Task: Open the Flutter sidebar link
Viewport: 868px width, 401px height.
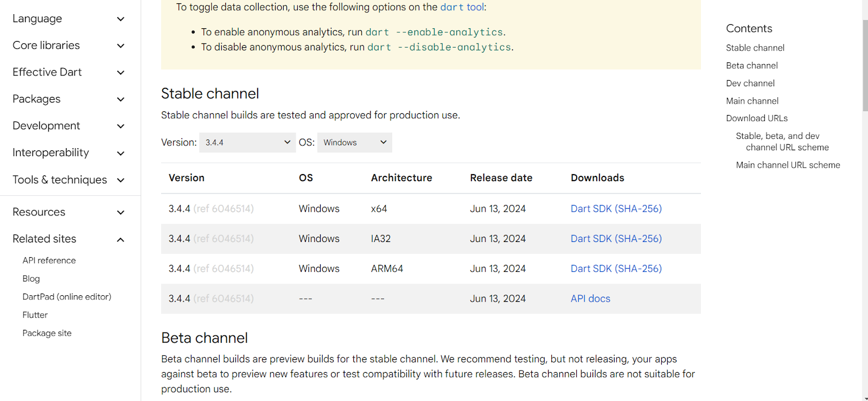Action: point(35,315)
